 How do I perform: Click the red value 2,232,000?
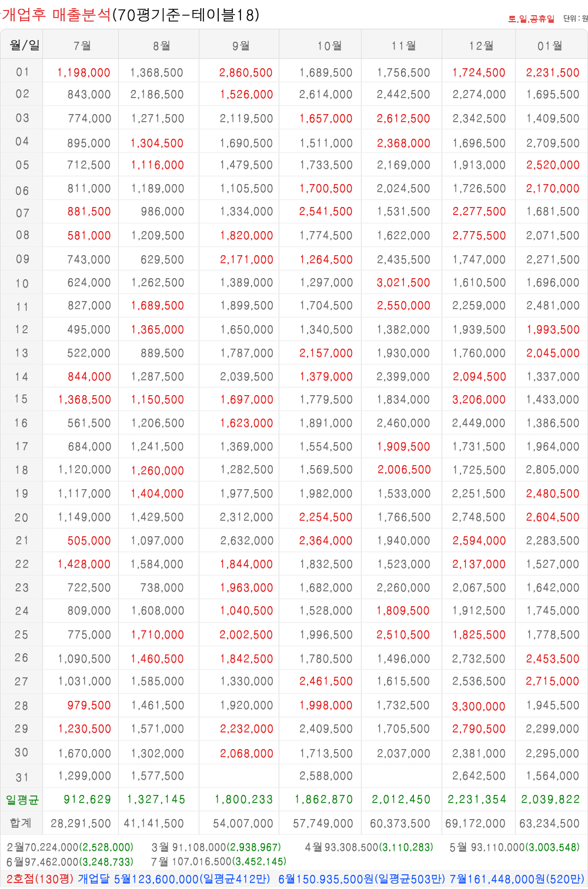pos(246,729)
